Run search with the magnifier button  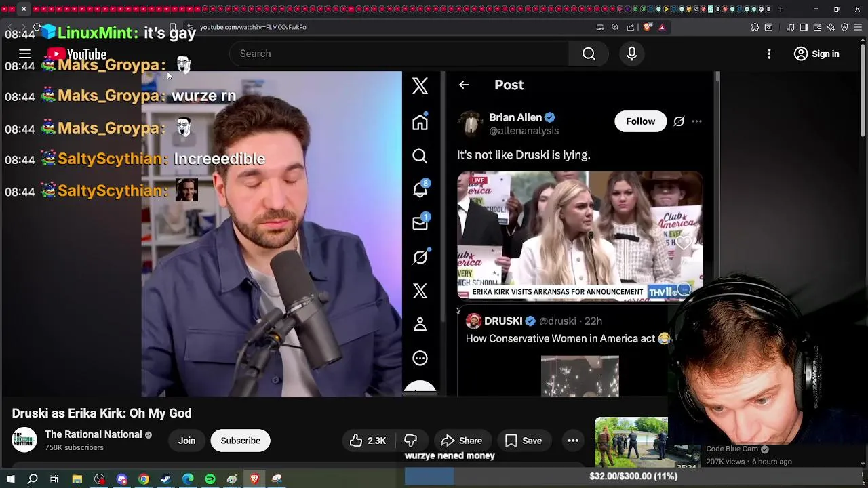(589, 54)
